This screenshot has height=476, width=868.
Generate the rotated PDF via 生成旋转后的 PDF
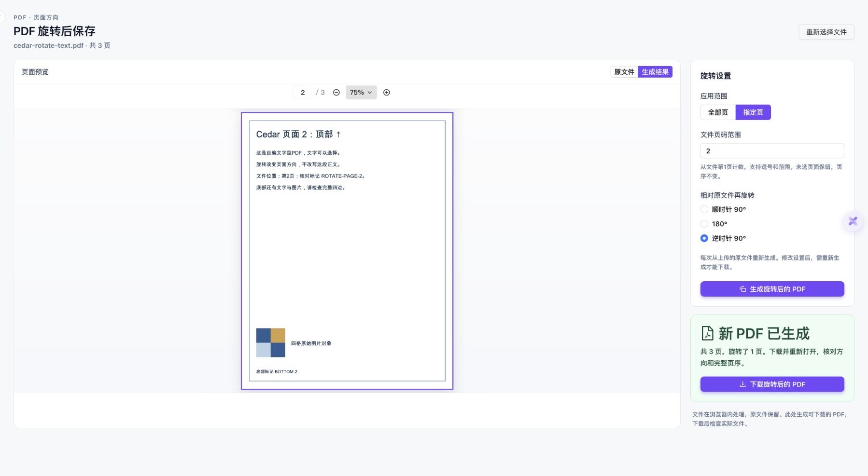point(772,289)
